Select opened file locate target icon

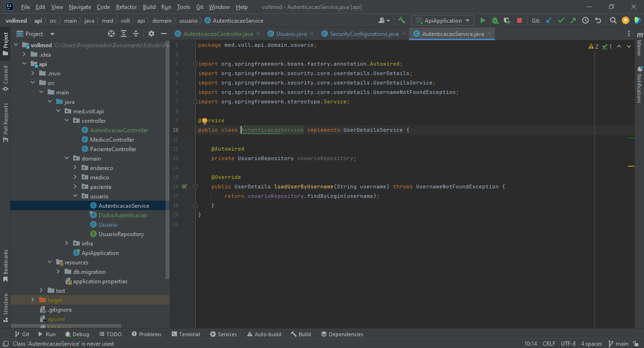tap(111, 34)
